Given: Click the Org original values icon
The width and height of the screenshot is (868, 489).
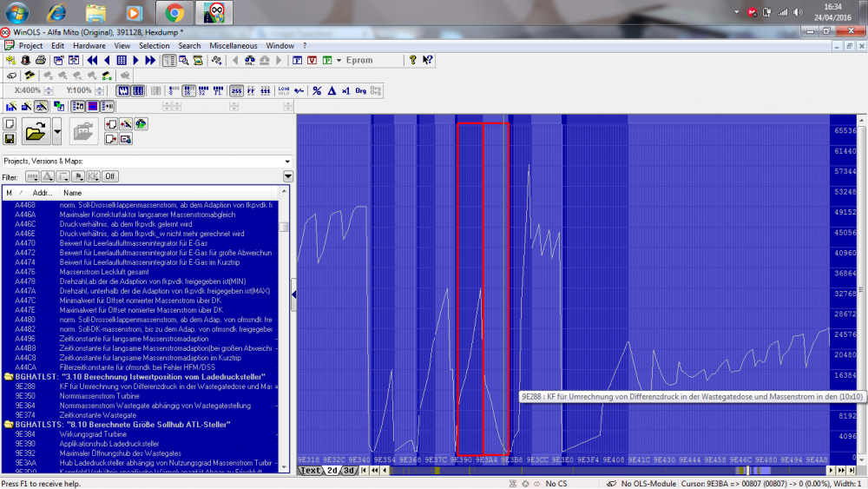Looking at the screenshot, I should [361, 91].
